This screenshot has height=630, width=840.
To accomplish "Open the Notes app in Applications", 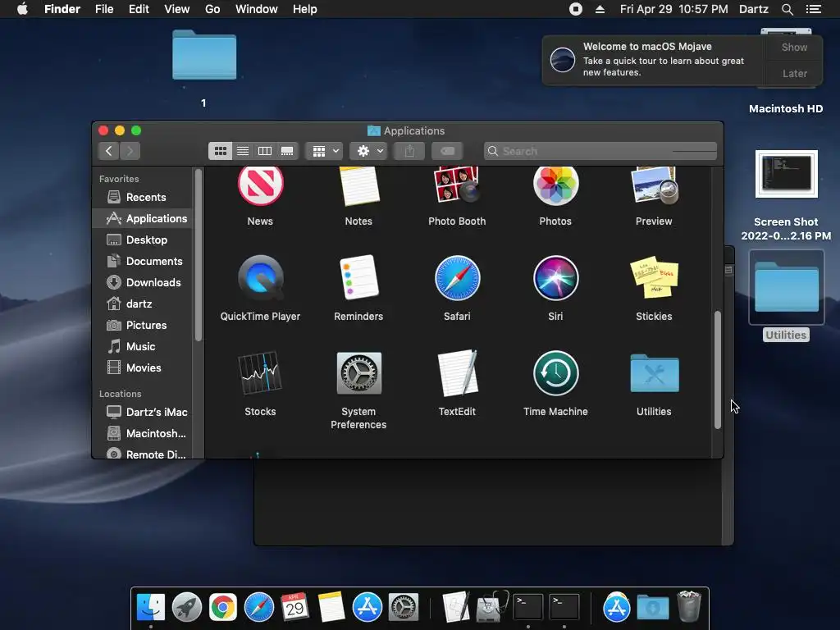I will (x=358, y=185).
